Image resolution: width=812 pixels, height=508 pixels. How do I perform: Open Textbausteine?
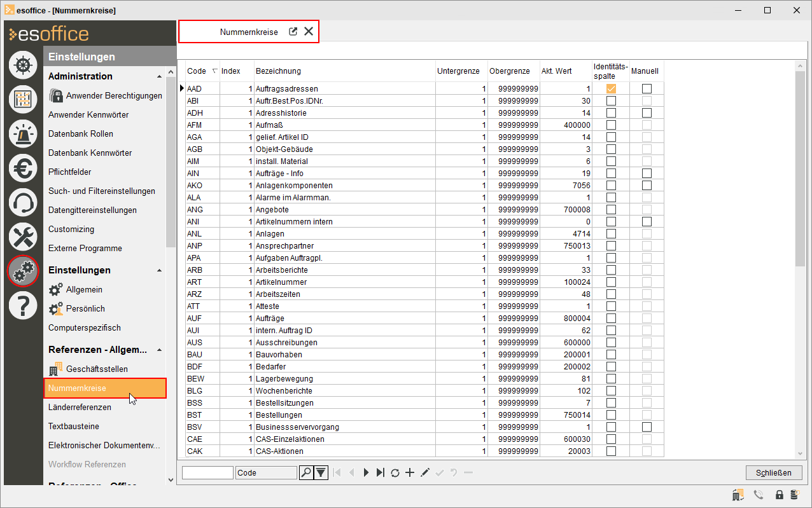click(74, 427)
